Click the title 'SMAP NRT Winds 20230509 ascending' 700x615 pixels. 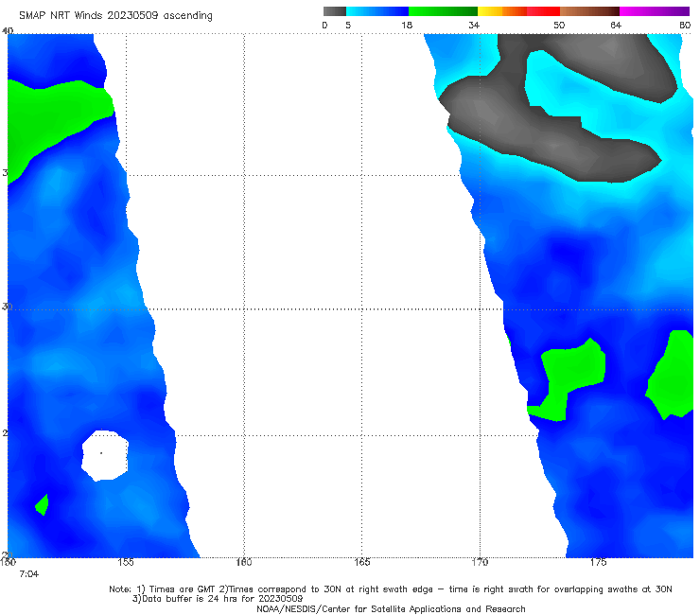pyautogui.click(x=115, y=16)
